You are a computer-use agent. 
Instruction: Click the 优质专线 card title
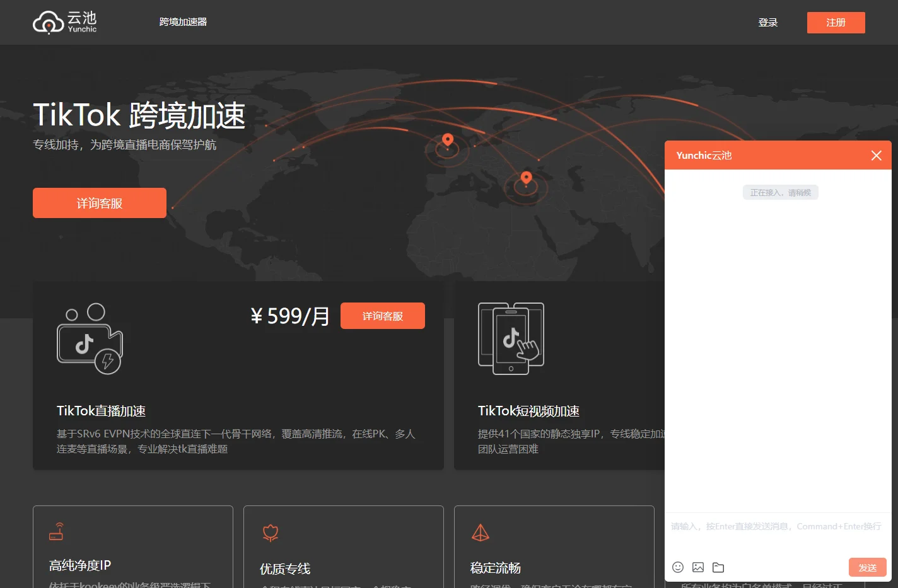(x=285, y=568)
